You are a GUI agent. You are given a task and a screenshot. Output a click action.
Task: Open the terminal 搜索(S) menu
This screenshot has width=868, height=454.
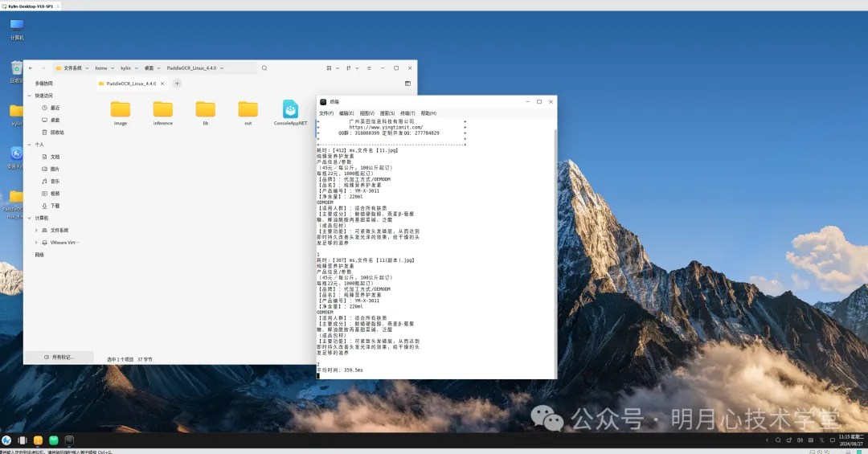[x=387, y=113]
